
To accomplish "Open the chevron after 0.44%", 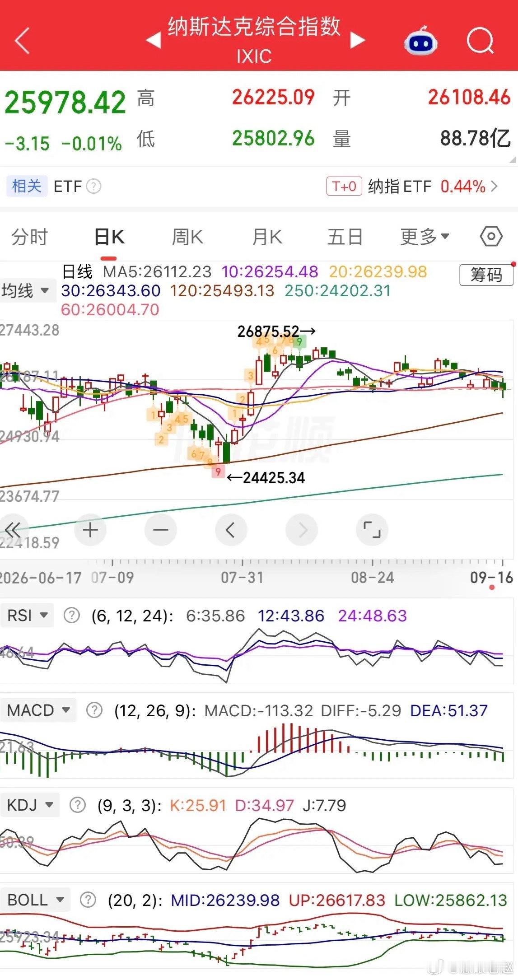I will pos(494,186).
